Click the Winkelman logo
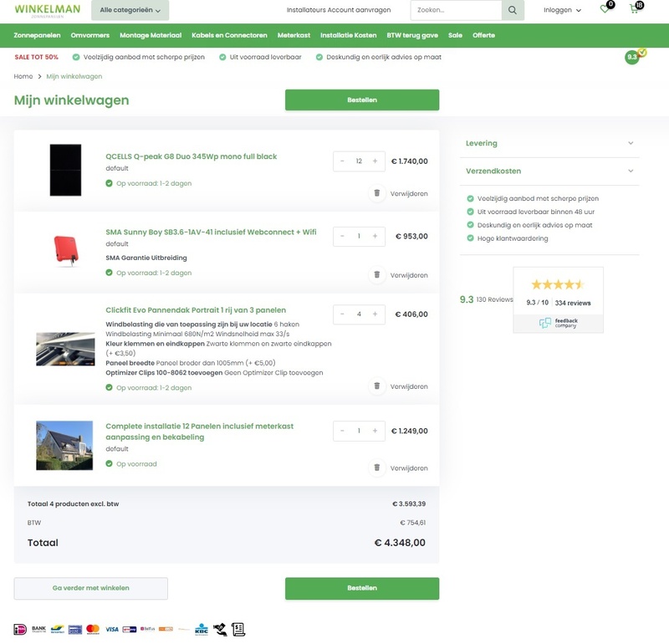This screenshot has height=644, width=669. (47, 10)
